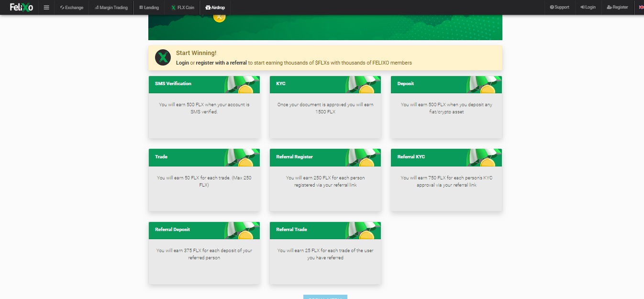
Task: Click the parachute coin icon on SMS Verification card
Action: tap(242, 85)
